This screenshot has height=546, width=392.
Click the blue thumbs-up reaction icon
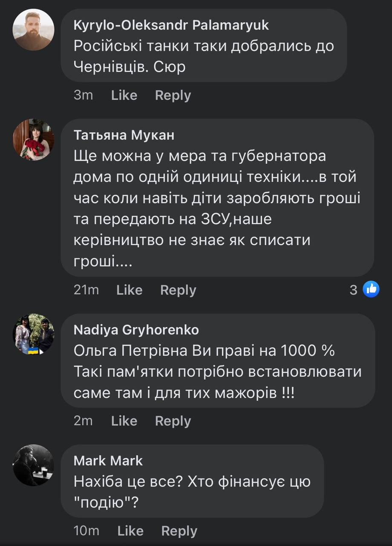click(371, 290)
